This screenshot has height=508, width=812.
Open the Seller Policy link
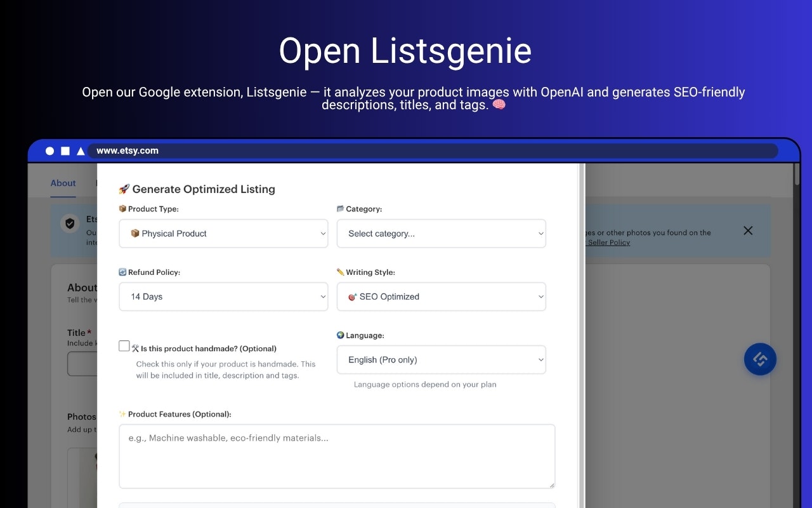[609, 243]
